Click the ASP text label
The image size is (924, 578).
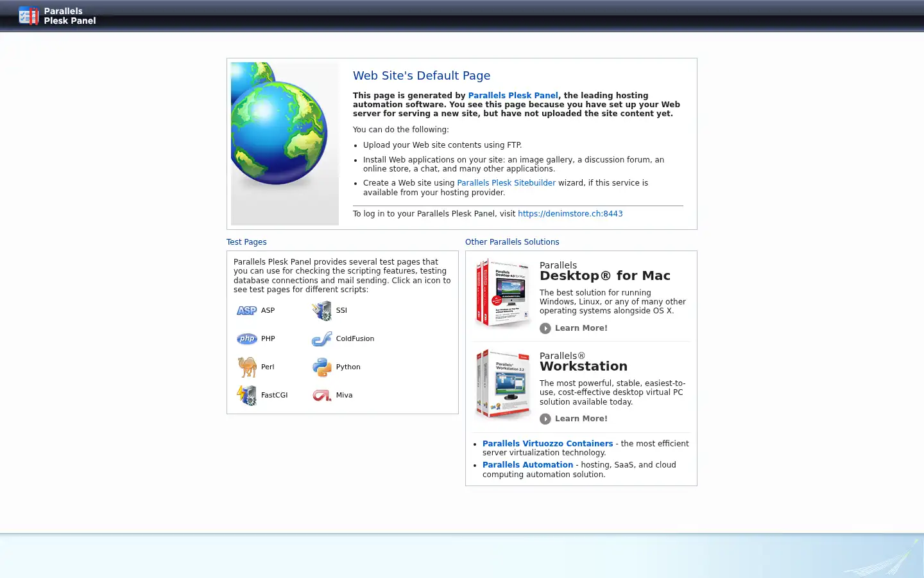tap(268, 311)
